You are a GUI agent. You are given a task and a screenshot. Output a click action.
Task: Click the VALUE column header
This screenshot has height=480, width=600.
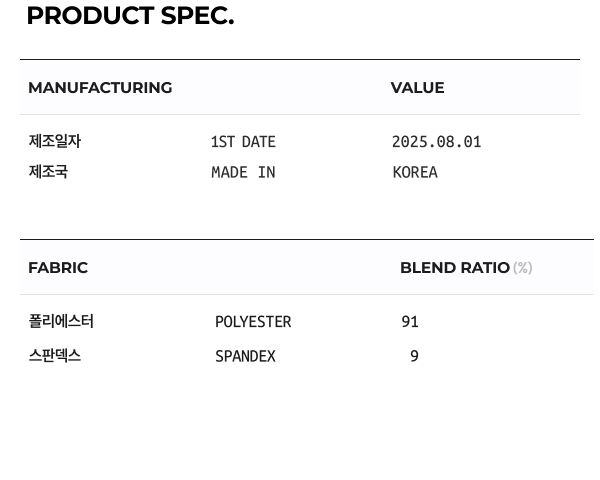417,88
